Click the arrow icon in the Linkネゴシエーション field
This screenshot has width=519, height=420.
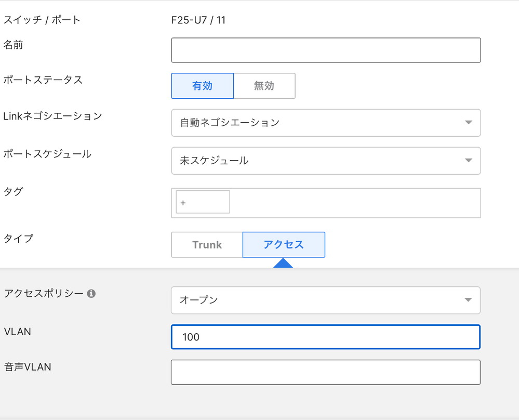(x=468, y=123)
